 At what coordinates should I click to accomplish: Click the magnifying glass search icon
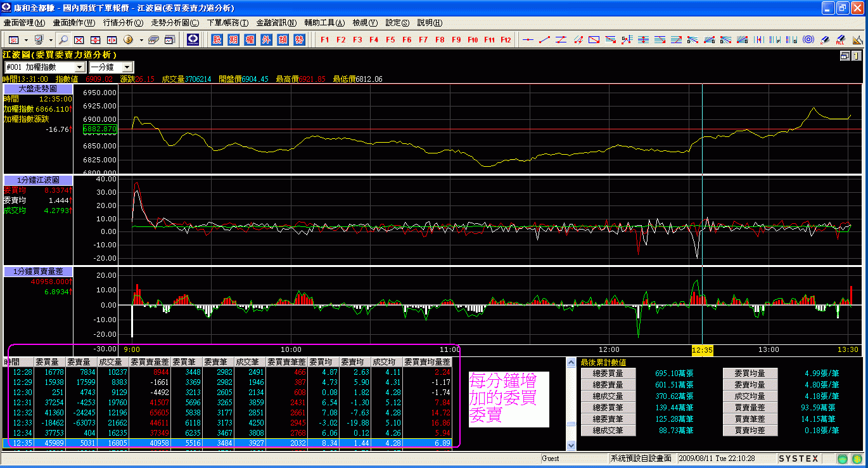point(64,40)
